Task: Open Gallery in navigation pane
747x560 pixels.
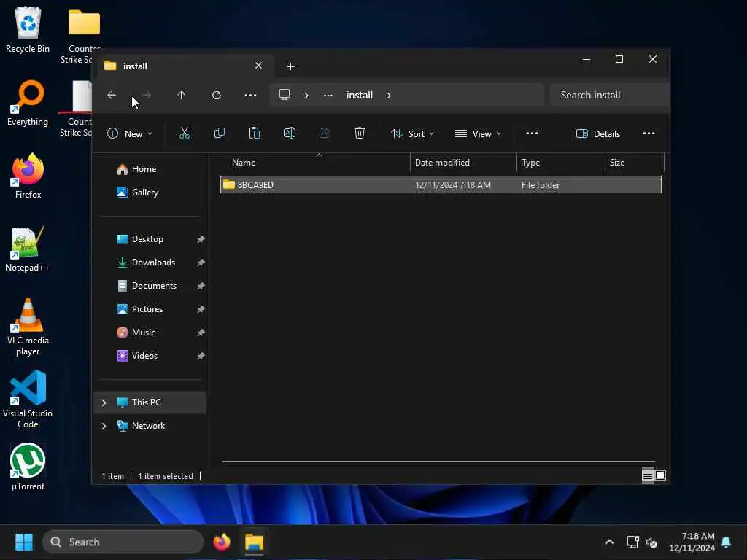Action: coord(138,192)
